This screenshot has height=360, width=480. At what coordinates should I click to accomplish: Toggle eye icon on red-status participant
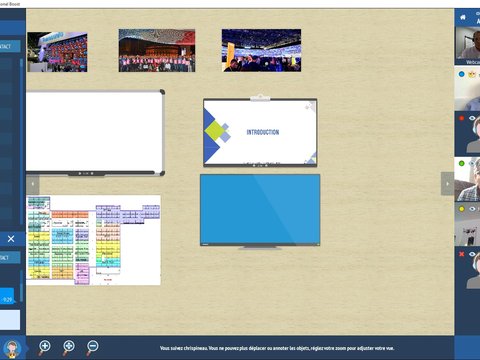(x=472, y=118)
